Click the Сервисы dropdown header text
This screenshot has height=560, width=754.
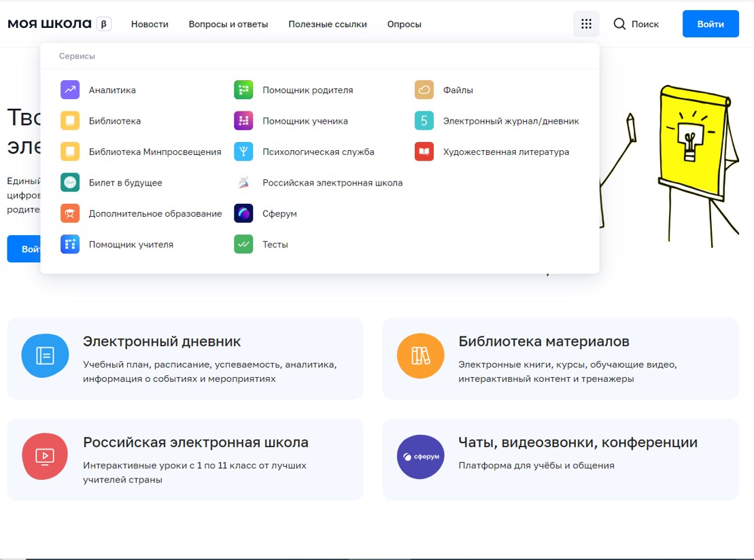coord(77,56)
